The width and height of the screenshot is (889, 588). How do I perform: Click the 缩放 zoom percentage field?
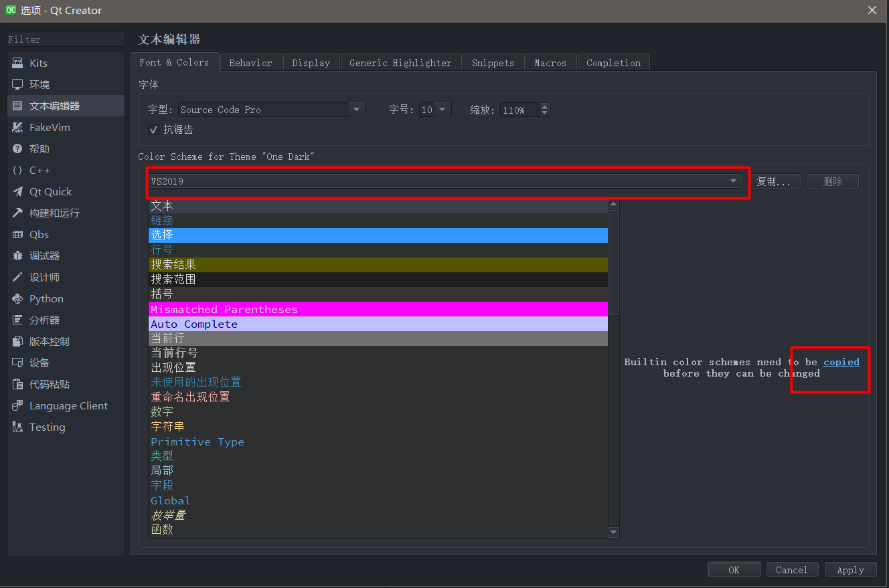[x=519, y=110]
